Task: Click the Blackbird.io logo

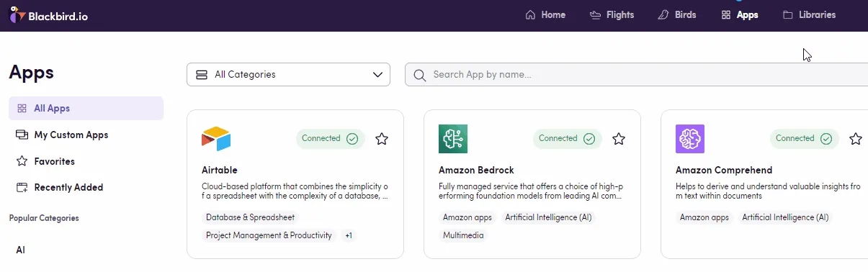Action: click(48, 14)
